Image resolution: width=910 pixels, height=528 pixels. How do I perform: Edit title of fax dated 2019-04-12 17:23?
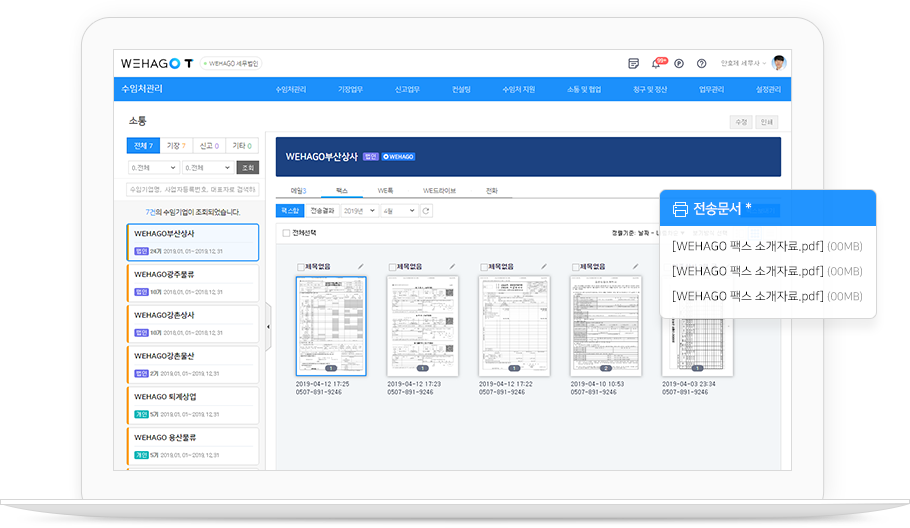click(x=452, y=266)
